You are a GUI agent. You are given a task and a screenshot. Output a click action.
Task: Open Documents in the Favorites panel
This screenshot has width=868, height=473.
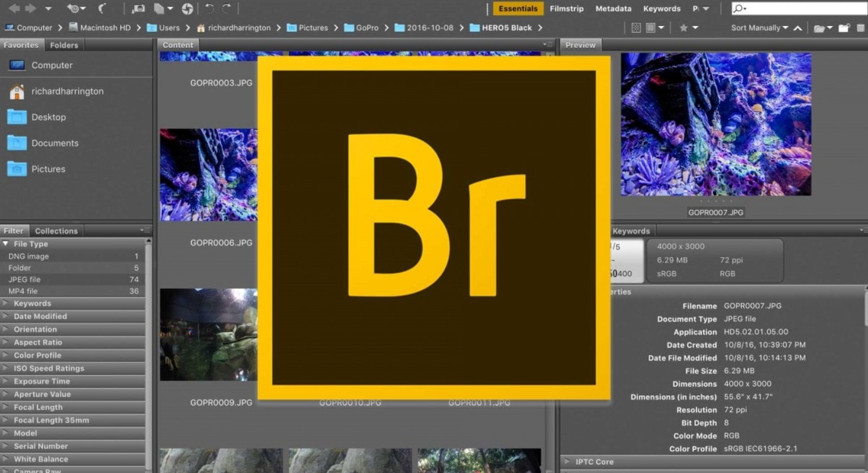click(x=43, y=143)
